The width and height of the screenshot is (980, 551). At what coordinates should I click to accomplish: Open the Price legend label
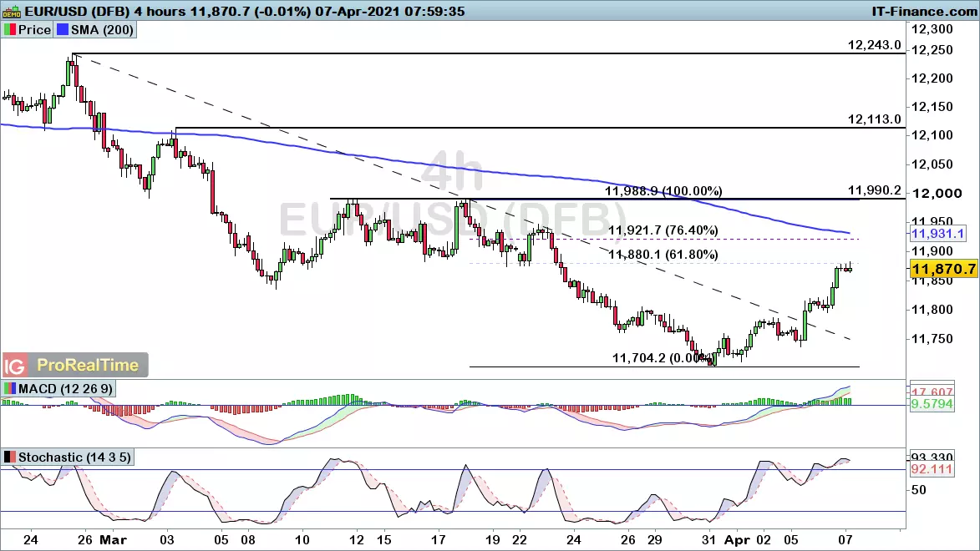34,29
